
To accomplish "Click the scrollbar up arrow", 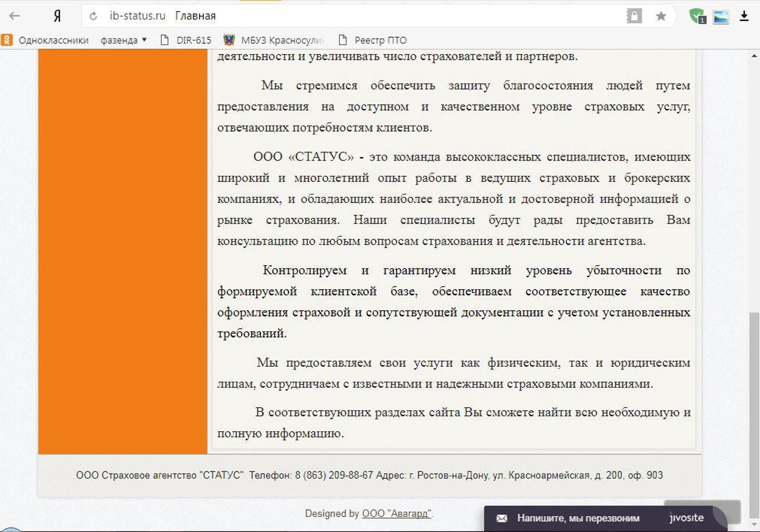I will (754, 56).
